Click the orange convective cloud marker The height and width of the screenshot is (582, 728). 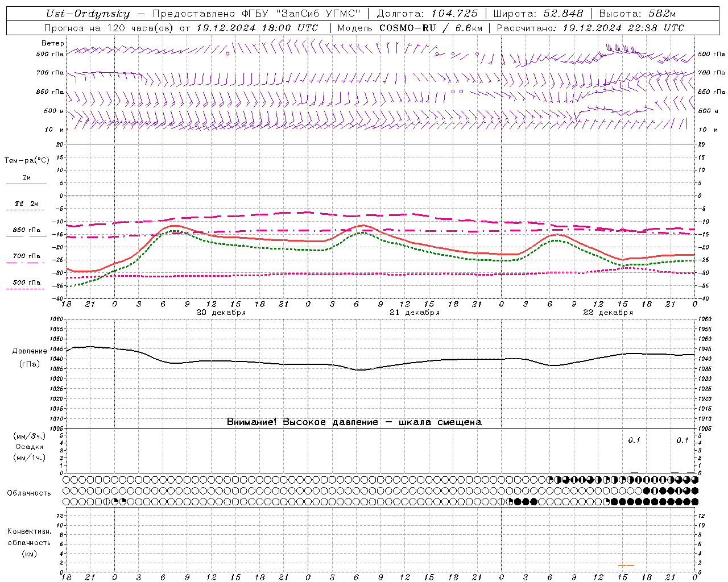[x=626, y=565]
